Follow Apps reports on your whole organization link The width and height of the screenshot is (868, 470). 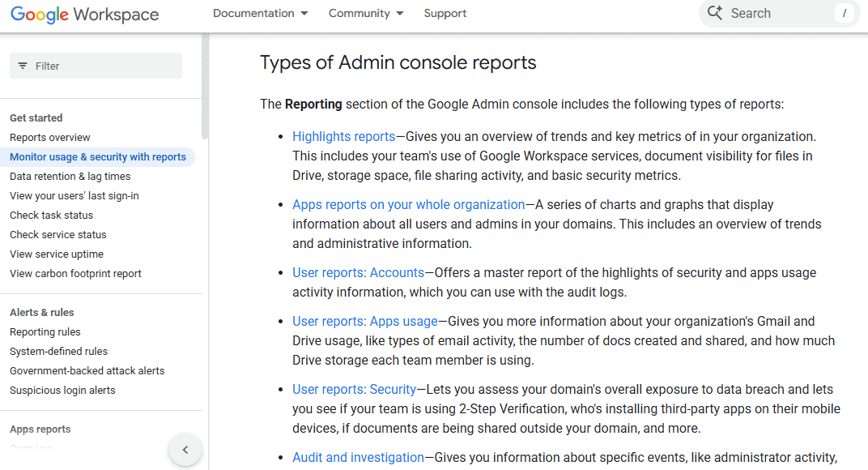pyautogui.click(x=409, y=204)
